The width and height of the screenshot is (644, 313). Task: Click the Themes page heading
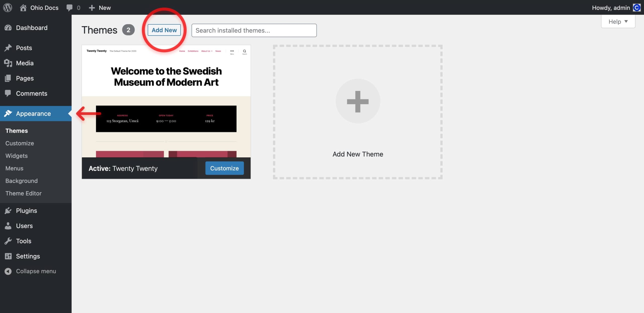point(99,30)
